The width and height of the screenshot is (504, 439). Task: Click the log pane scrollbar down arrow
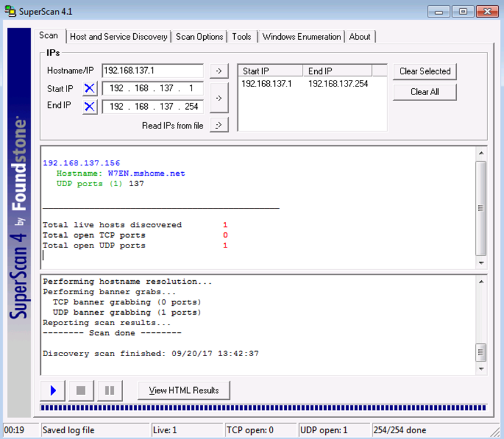point(481,368)
